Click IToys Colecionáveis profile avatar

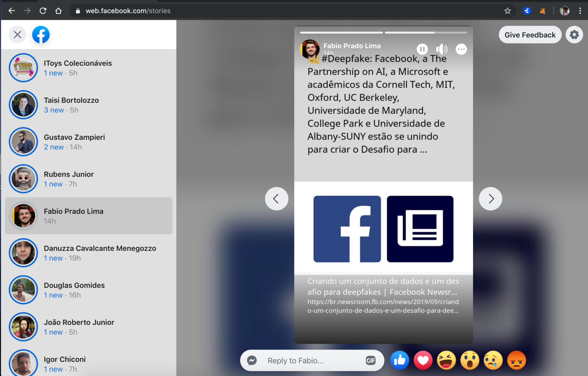click(24, 68)
